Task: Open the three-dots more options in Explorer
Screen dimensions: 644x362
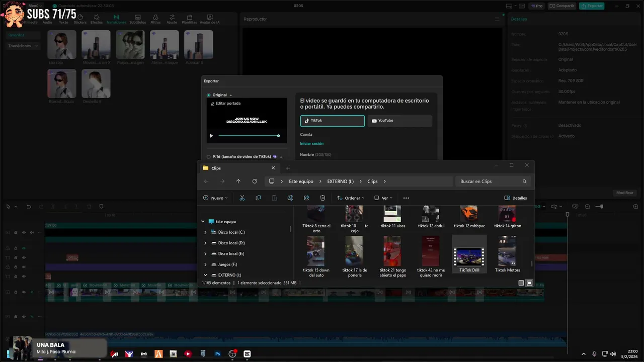Action: (406, 198)
